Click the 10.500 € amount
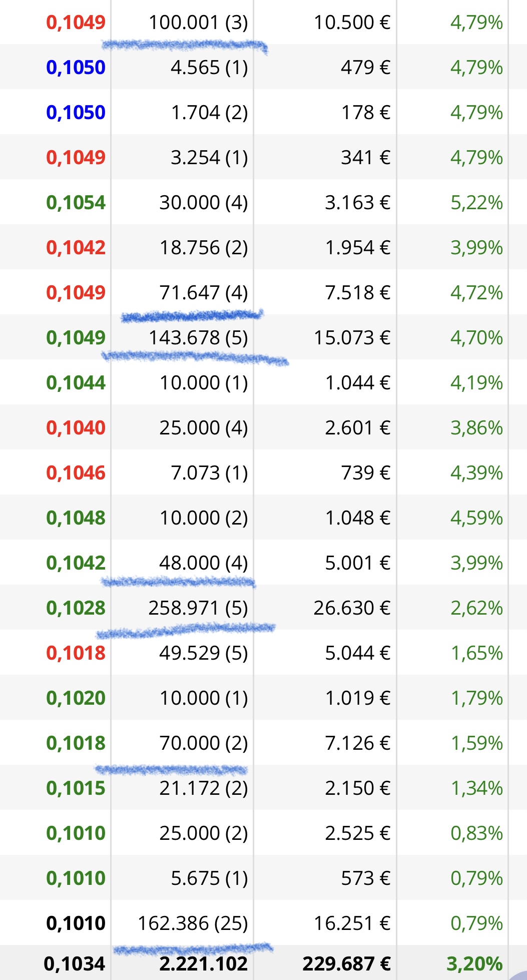Viewport: 527px width, 980px height. [352, 23]
